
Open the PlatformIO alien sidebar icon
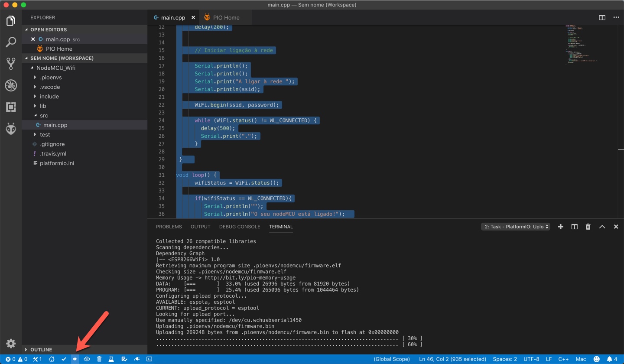coord(10,129)
